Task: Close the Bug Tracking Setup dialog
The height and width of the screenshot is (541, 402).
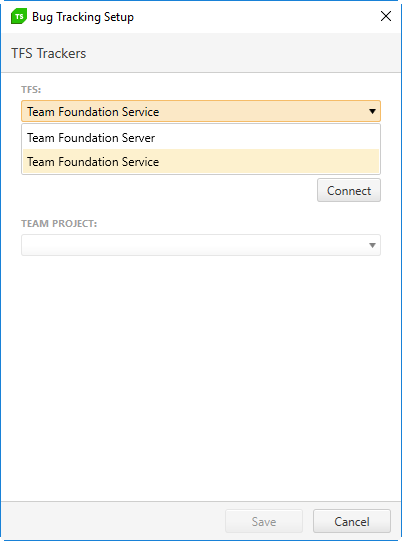Action: 385,16
